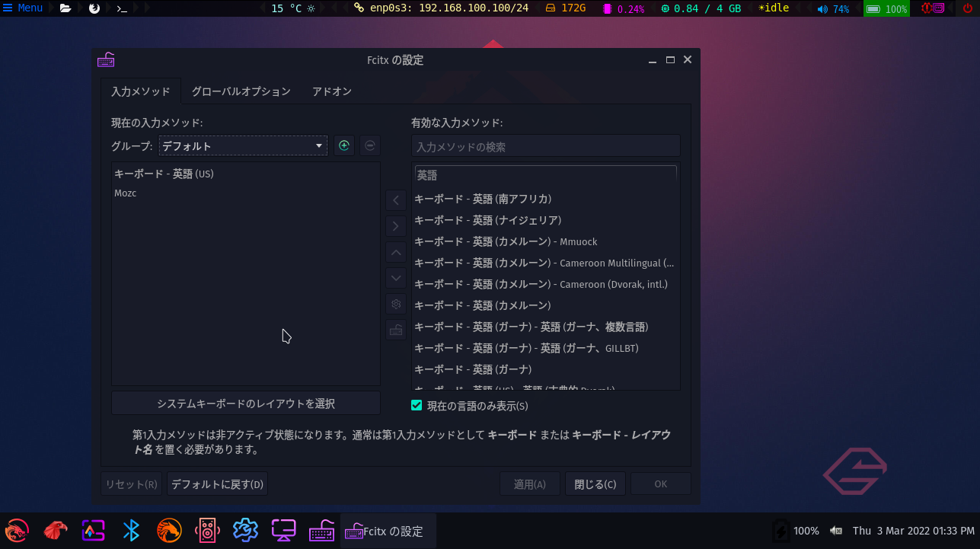
Task: Select 英語 (ガーナ、GILLBT) keyboard entry
Action: (x=545, y=348)
